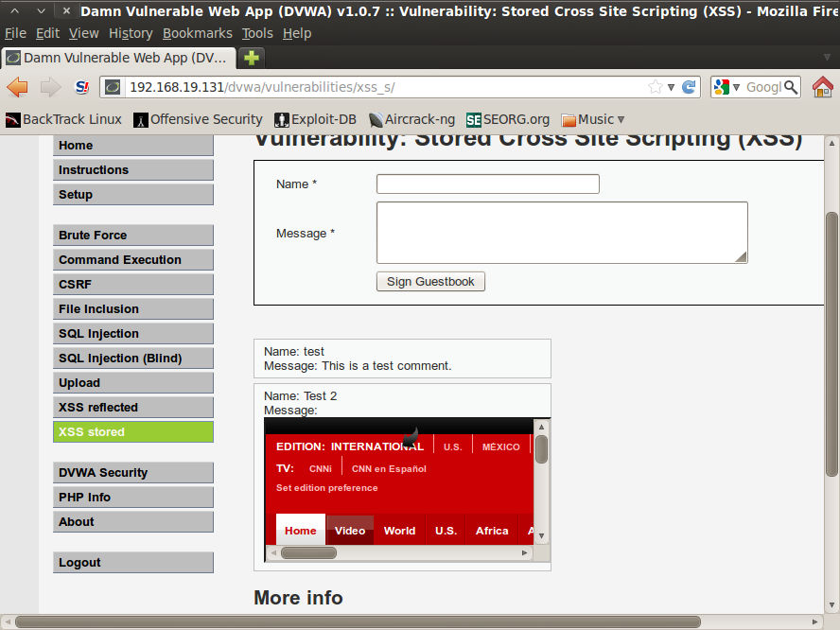Reload the page with the refresh icon

689,87
